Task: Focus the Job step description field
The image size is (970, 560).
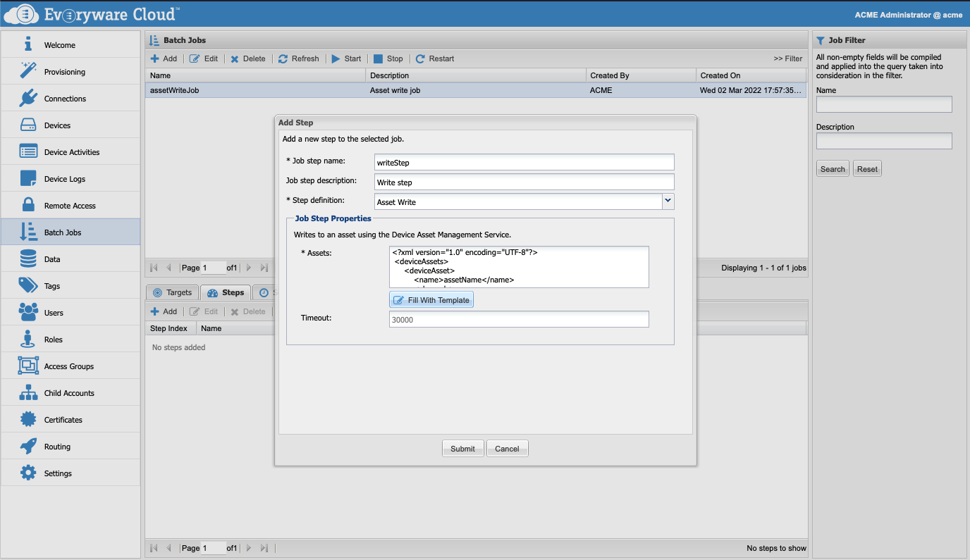Action: [524, 182]
